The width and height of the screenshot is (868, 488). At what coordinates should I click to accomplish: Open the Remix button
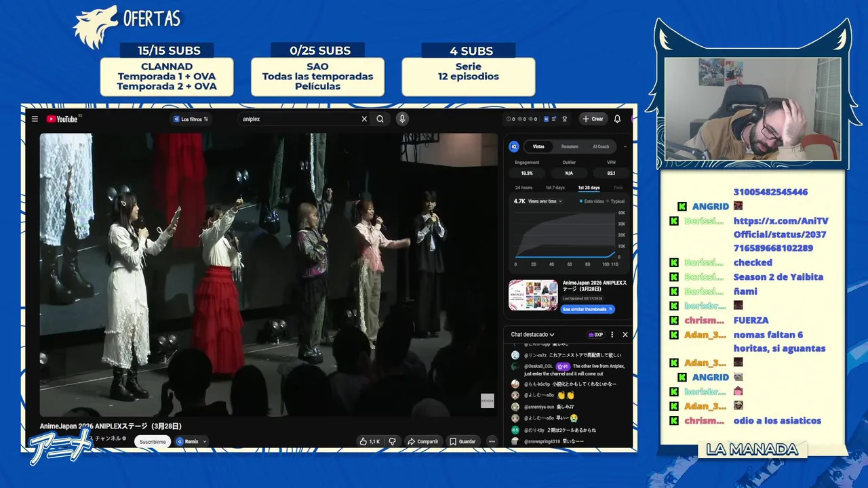point(188,441)
